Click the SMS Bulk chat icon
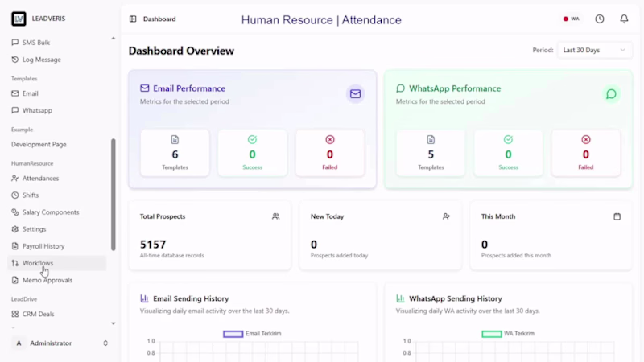The image size is (644, 362). point(14,43)
